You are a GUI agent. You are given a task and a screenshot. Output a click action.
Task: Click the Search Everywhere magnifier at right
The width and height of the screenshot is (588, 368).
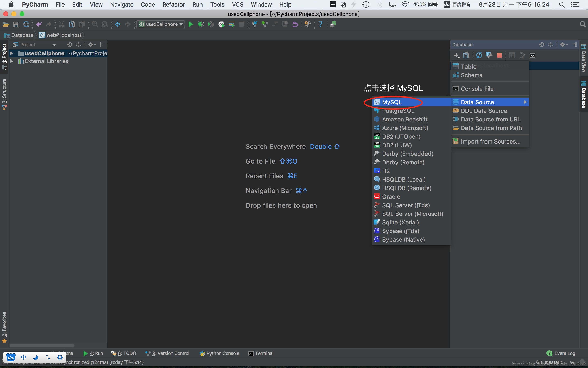(x=582, y=24)
